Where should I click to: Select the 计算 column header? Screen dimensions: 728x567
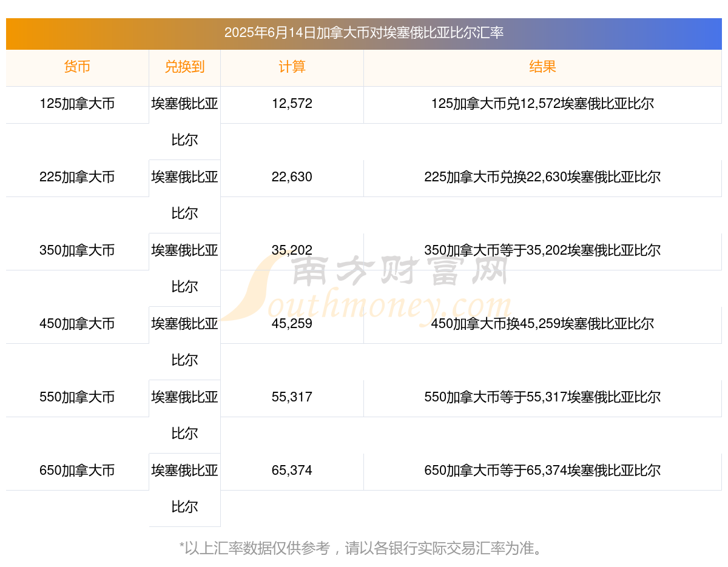click(292, 67)
